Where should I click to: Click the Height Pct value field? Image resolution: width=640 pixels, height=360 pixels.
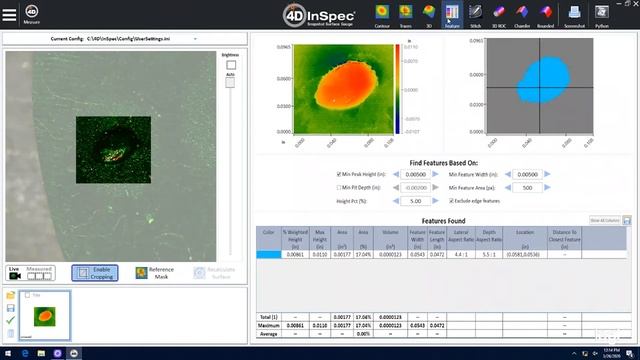[x=416, y=201]
